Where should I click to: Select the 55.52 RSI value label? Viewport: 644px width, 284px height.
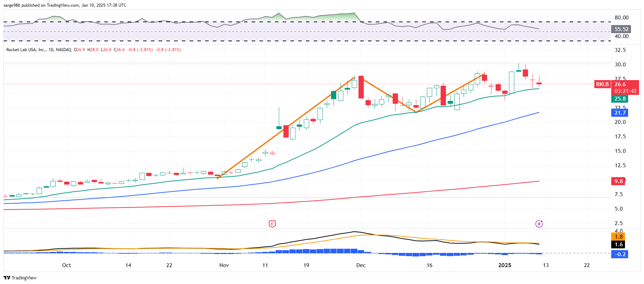point(621,29)
